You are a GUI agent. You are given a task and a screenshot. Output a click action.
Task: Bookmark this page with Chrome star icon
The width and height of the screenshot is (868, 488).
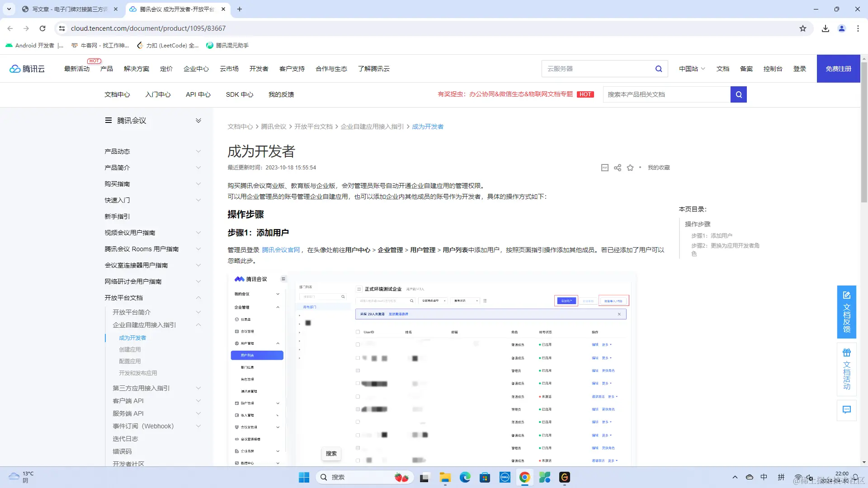(803, 28)
